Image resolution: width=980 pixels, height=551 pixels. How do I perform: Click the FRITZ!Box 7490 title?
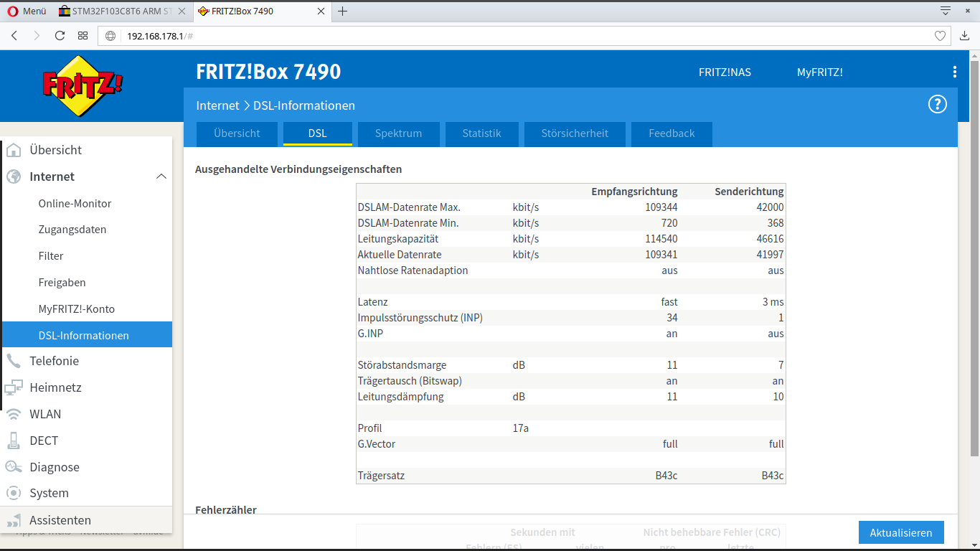[268, 72]
